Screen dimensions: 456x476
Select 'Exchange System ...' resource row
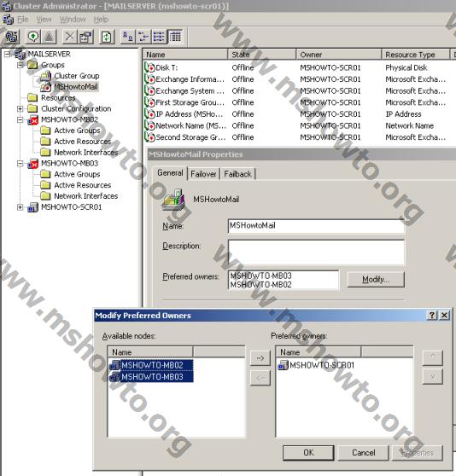190,91
